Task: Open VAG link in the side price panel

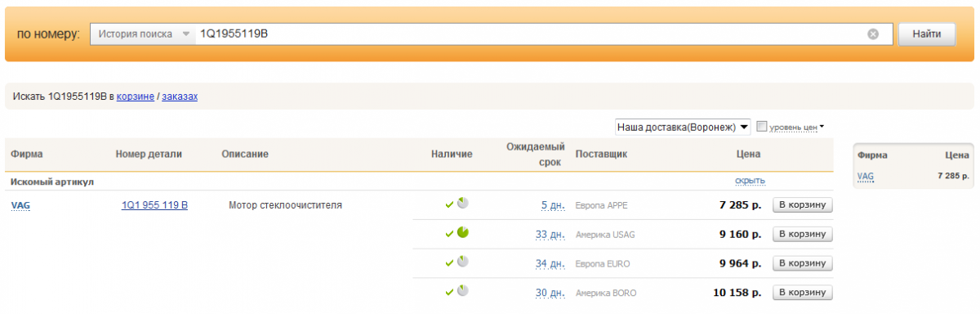Action: (865, 176)
